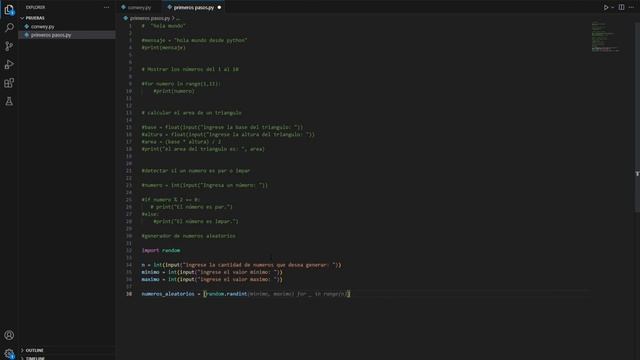Click the 'maximo = int(input(' line
The height and width of the screenshot is (360, 640).
(212, 280)
